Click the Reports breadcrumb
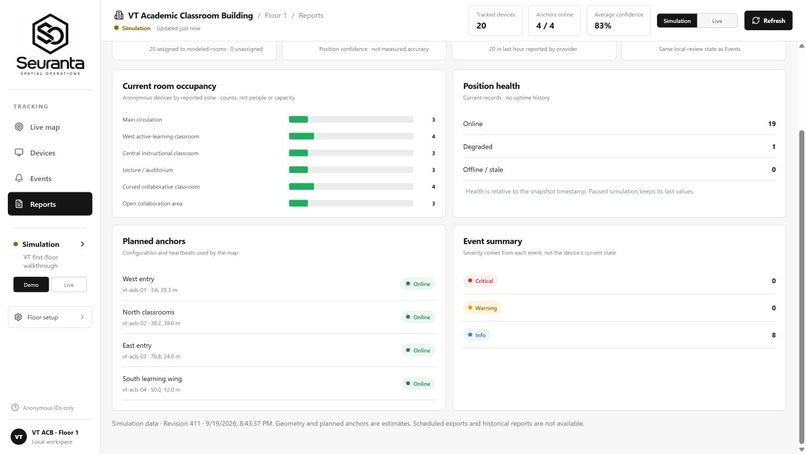Viewport: 806px width, 454px height. tap(311, 15)
